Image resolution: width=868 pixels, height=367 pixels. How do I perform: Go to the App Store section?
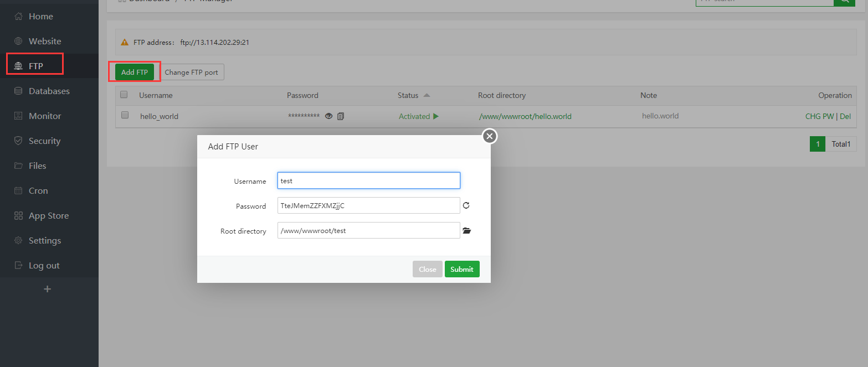49,215
